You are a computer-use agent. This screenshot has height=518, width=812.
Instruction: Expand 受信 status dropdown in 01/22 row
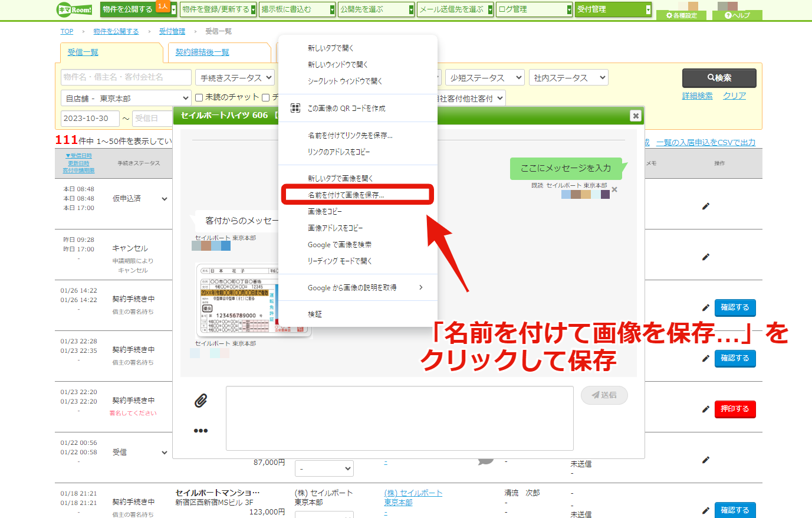point(164,453)
